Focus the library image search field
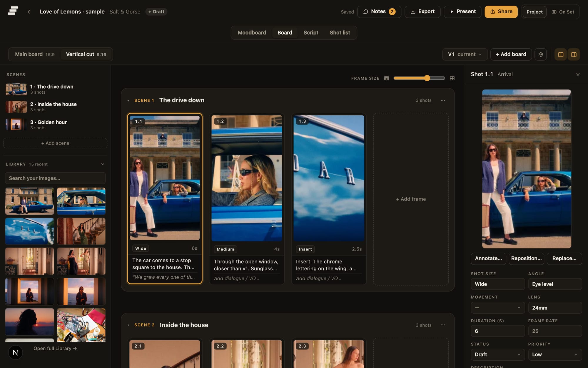The height and width of the screenshot is (368, 588). 55,178
